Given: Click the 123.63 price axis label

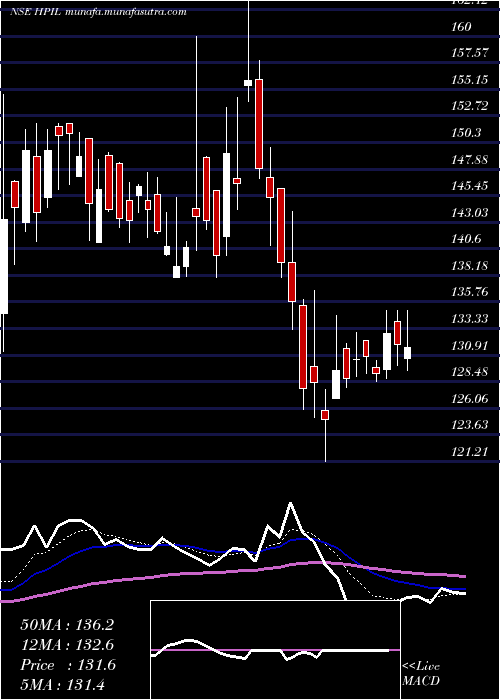Looking at the screenshot, I should coord(470,425).
